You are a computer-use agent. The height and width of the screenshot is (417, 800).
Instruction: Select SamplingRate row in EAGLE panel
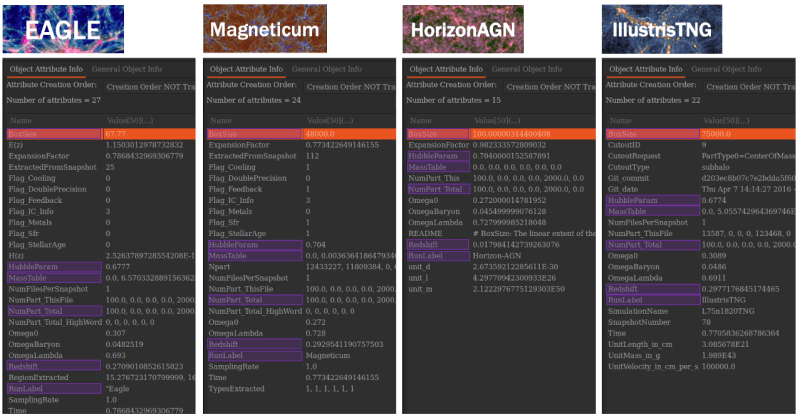[x=101, y=400]
